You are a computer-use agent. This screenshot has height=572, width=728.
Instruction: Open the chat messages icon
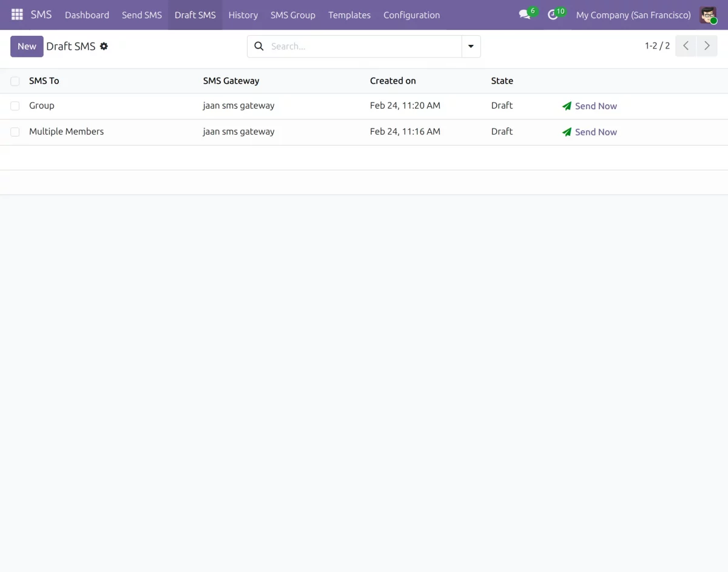pos(525,15)
